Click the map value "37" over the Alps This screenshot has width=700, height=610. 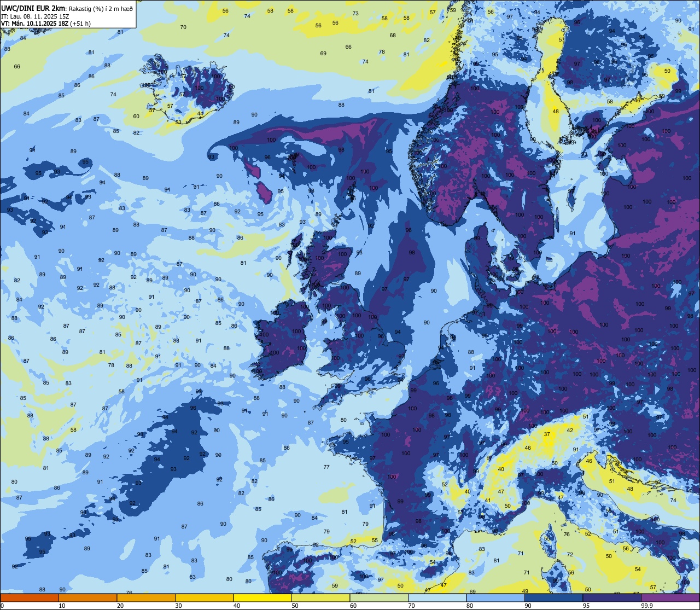(547, 434)
